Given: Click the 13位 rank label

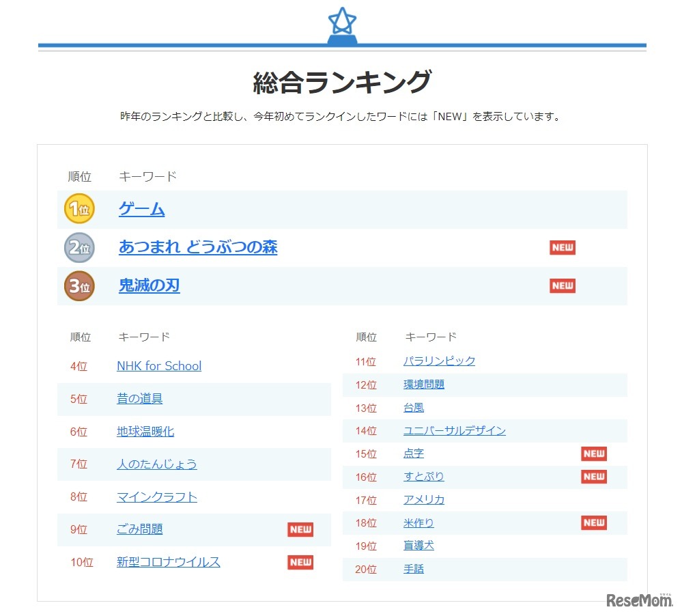Looking at the screenshot, I should (366, 408).
